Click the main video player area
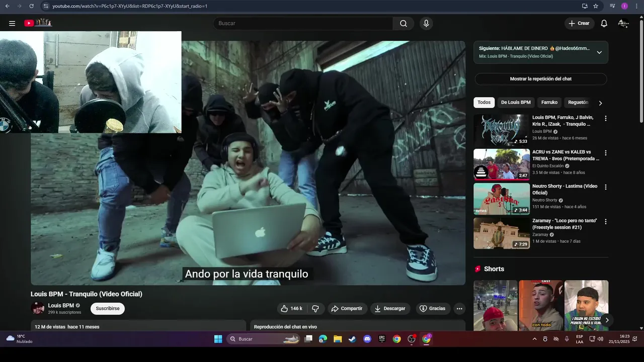This screenshot has width=644, height=362. [x=248, y=163]
